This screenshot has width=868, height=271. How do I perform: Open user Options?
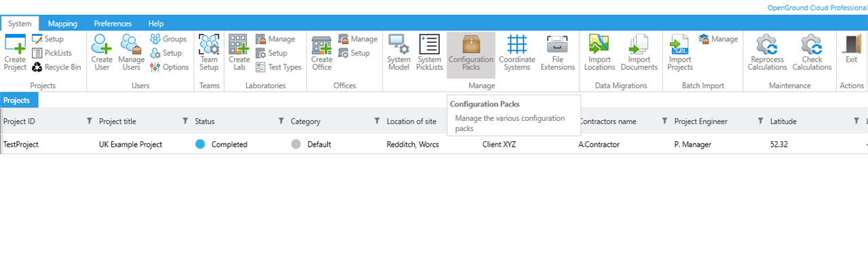pyautogui.click(x=170, y=67)
